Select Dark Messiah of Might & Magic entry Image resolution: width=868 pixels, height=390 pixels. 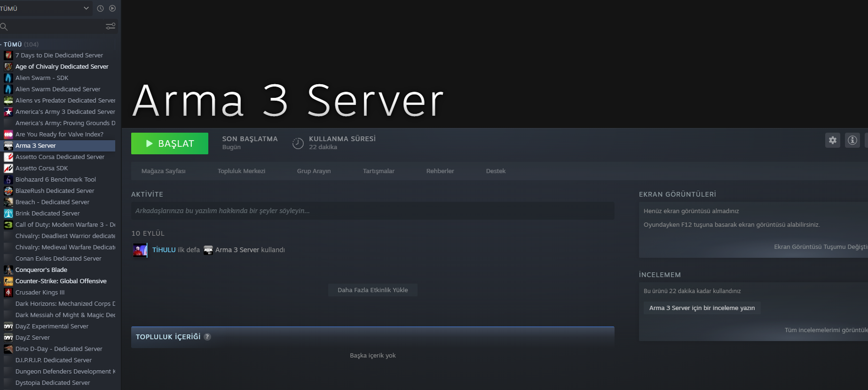(x=57, y=315)
